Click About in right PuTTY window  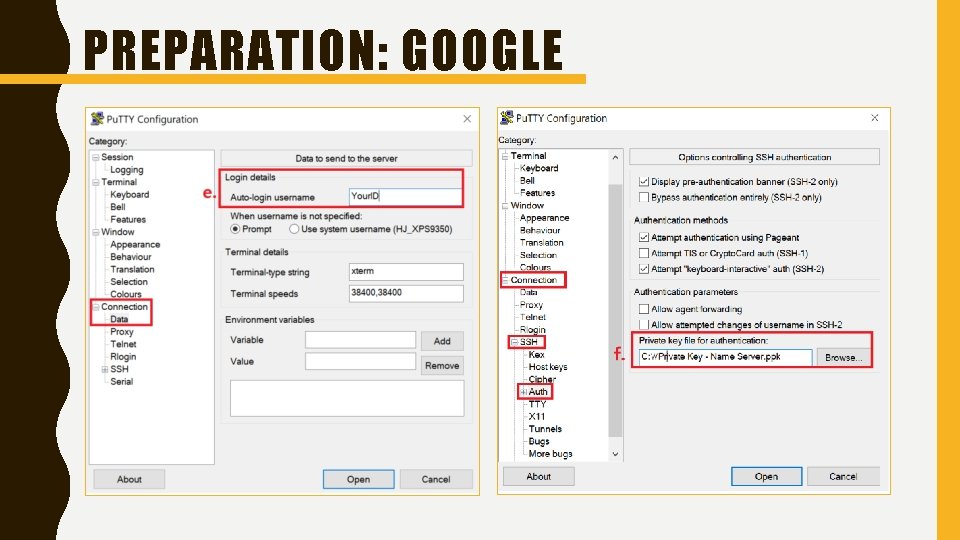(x=539, y=476)
